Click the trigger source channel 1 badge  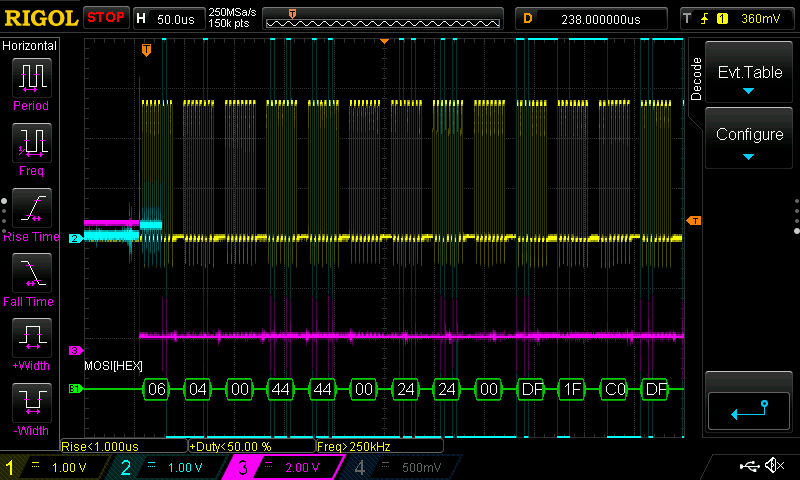[x=722, y=19]
